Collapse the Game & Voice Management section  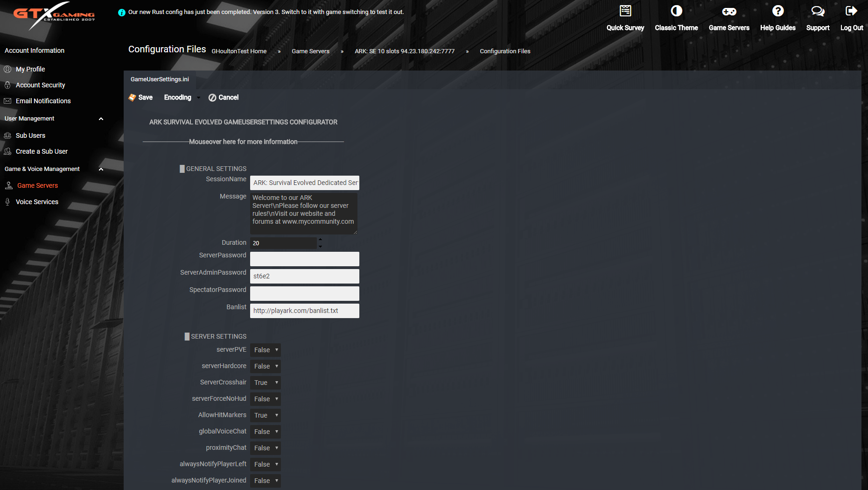[x=101, y=169]
